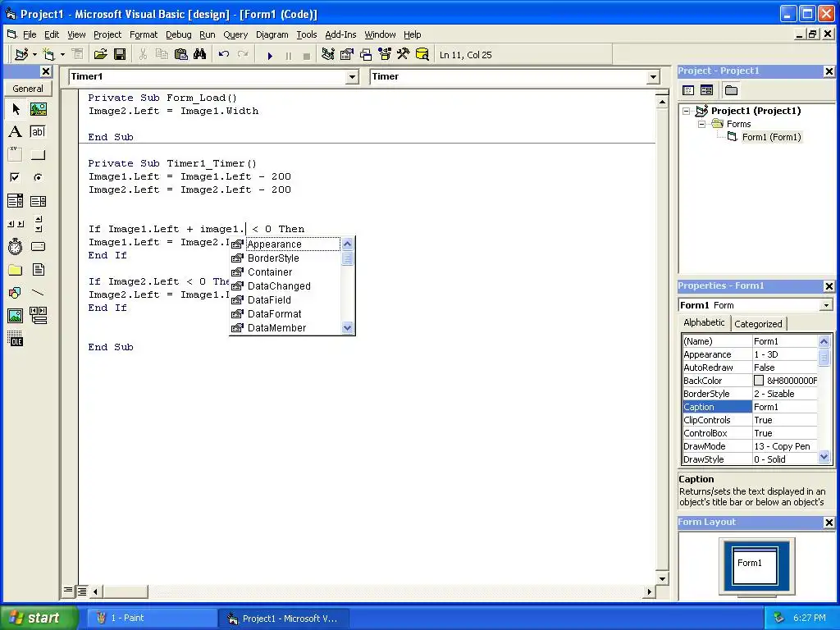The image size is (840, 630).
Task: Select the OptionButton tool in toolbox
Action: pyautogui.click(x=38, y=177)
